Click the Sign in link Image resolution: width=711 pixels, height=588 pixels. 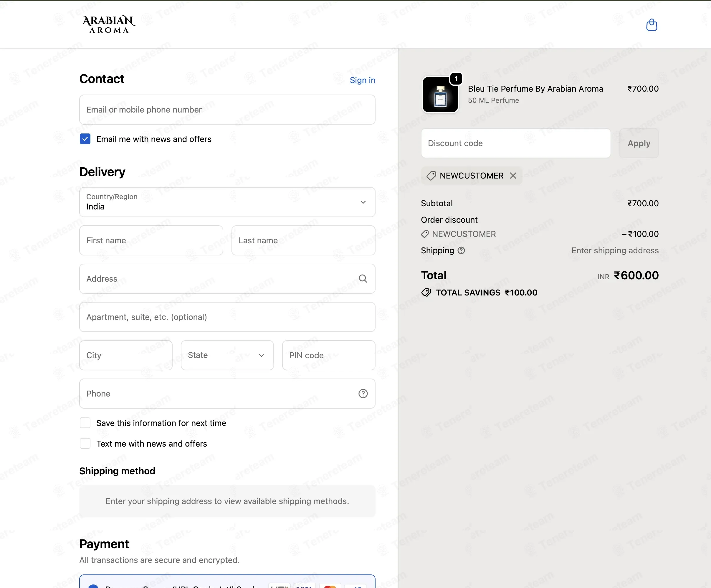pos(362,80)
